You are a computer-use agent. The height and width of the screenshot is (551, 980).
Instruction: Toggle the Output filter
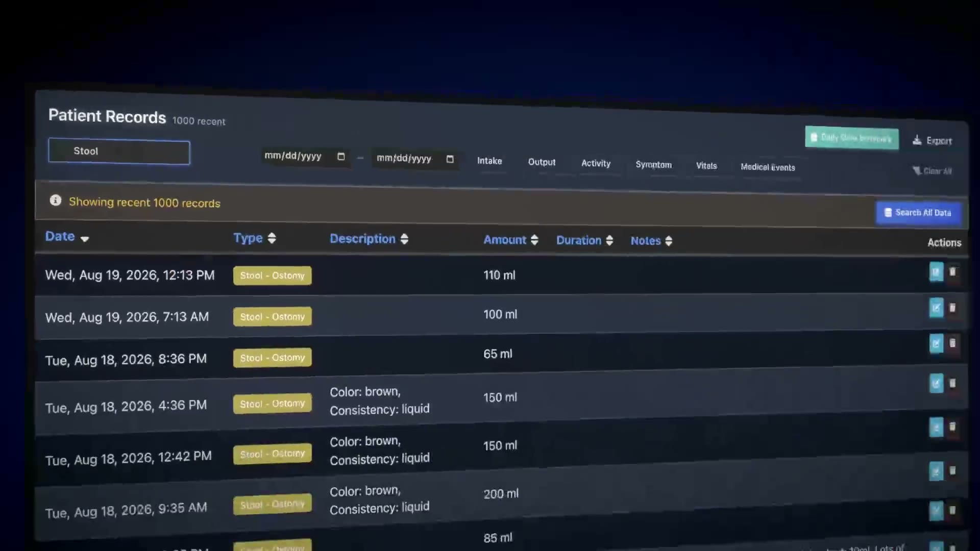click(x=542, y=162)
